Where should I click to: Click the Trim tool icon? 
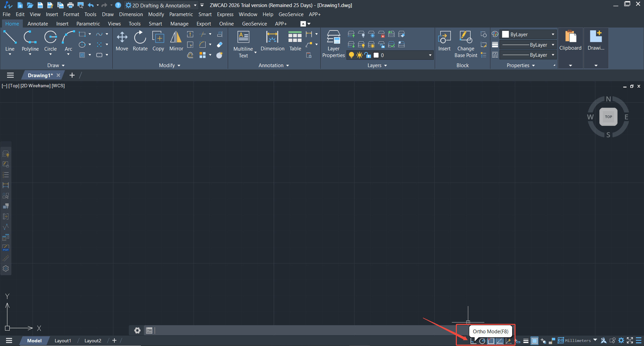(x=203, y=34)
